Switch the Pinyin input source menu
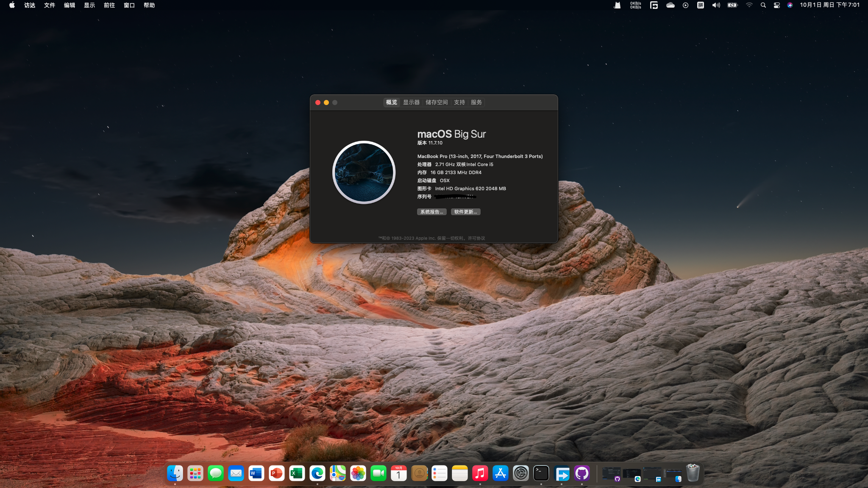The width and height of the screenshot is (868, 488). [x=701, y=5]
